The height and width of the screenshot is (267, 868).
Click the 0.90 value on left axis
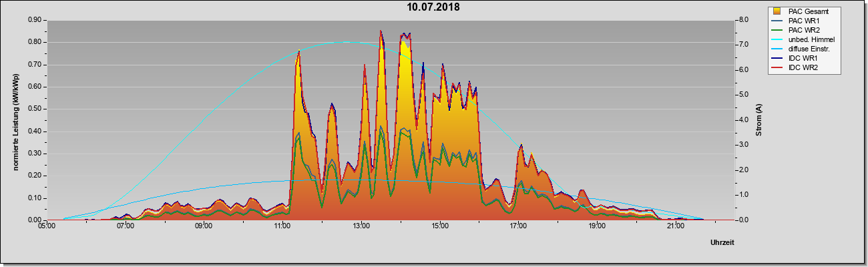click(35, 20)
